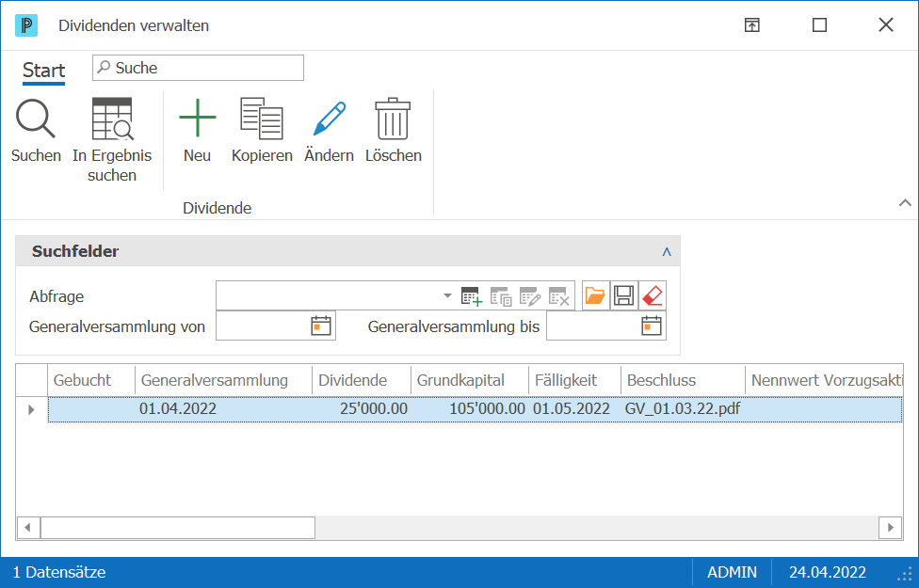Sort by the Fälligkeit column header
Image resolution: width=919 pixels, height=588 pixels.
[x=575, y=381]
